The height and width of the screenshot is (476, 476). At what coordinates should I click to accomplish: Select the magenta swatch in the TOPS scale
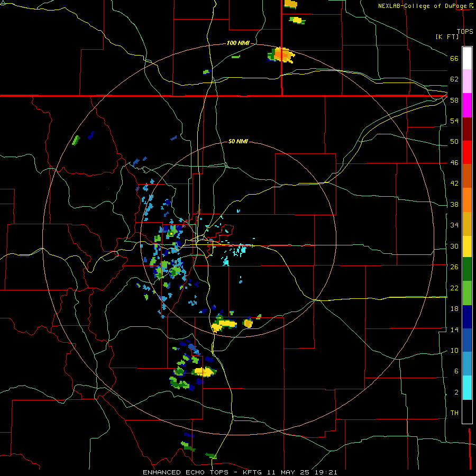pyautogui.click(x=467, y=105)
